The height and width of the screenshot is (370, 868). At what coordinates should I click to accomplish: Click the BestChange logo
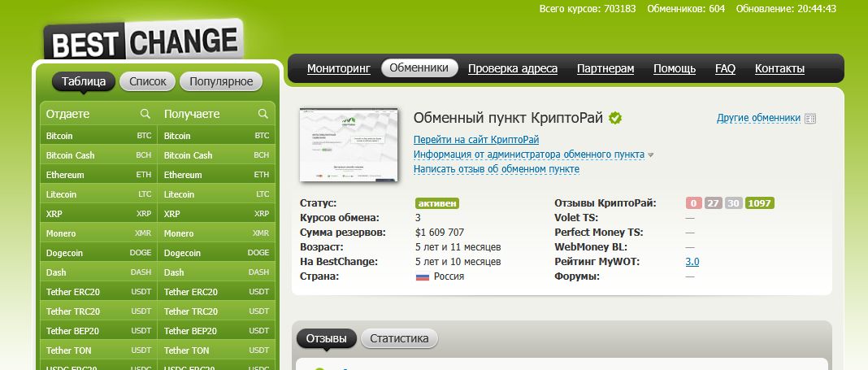143,41
